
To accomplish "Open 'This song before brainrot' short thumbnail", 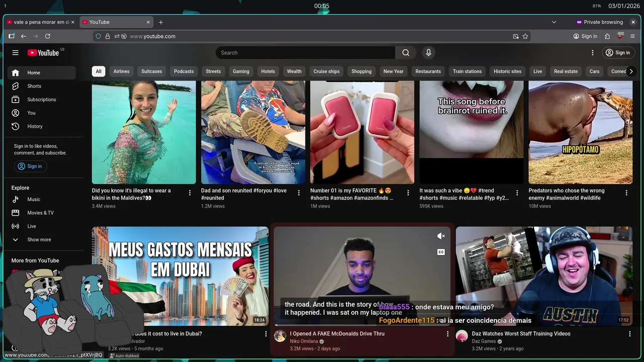I will coord(471,132).
